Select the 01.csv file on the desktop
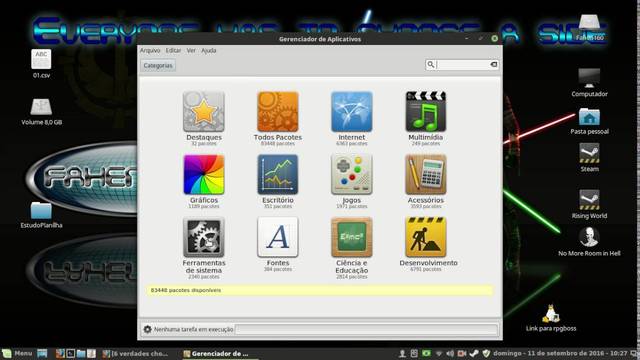 41,64
